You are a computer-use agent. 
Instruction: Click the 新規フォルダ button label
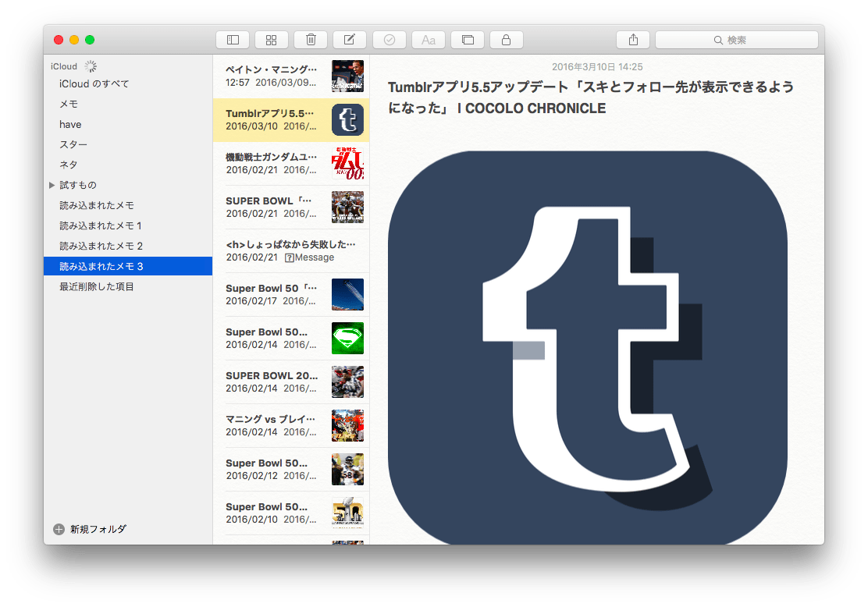pyautogui.click(x=98, y=530)
